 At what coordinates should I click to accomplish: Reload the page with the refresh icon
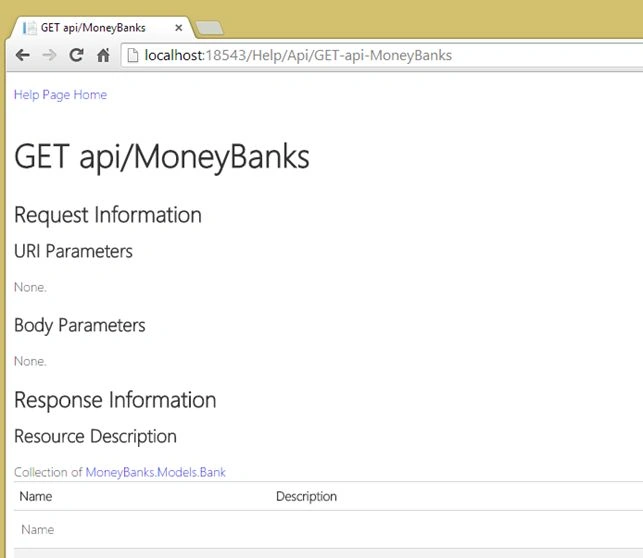tap(76, 55)
